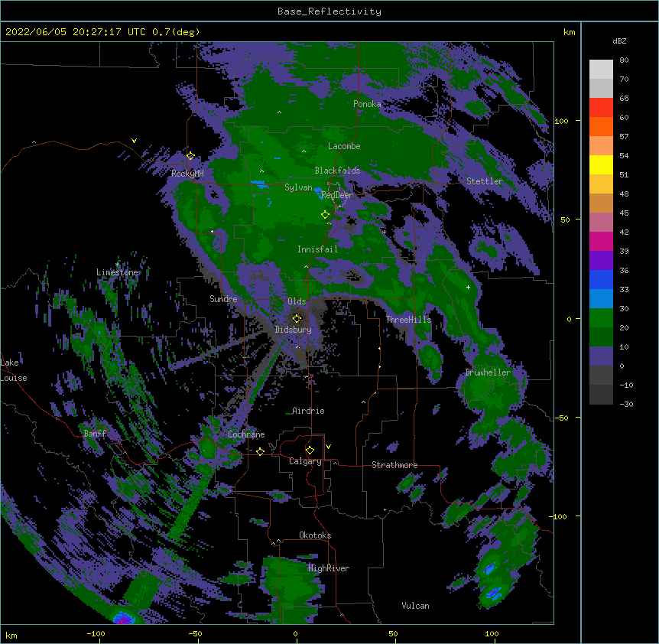Click the Okotoks city label

315,535
